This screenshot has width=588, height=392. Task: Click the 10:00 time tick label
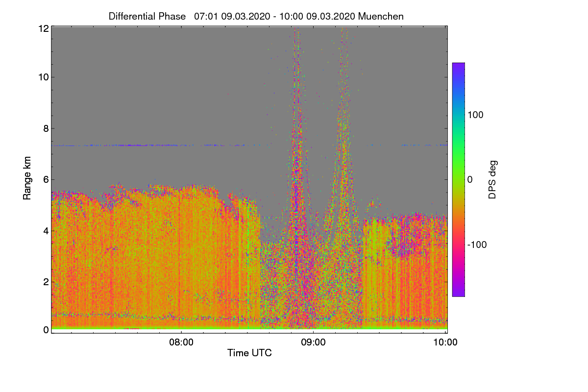[446, 343]
